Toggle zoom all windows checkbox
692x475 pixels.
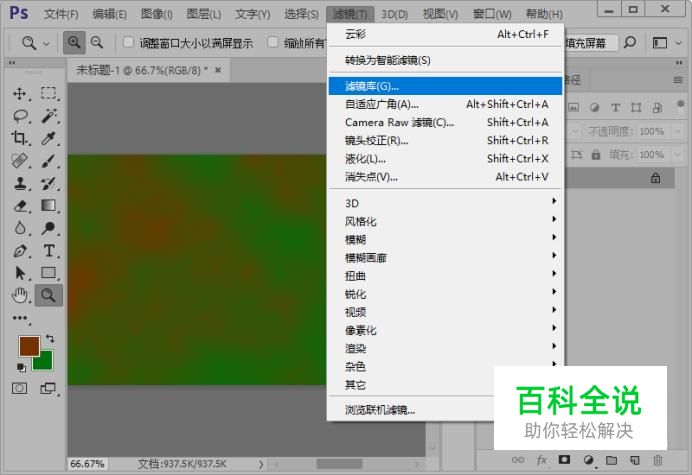(273, 42)
